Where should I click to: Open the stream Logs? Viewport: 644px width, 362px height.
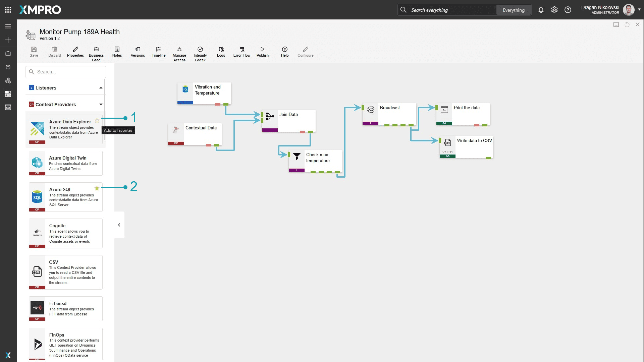click(x=221, y=52)
